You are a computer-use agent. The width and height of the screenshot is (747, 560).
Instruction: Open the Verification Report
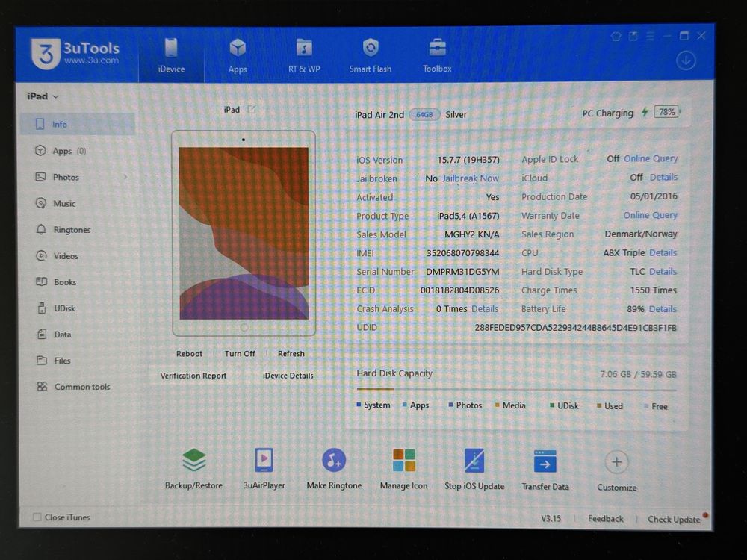coord(193,376)
